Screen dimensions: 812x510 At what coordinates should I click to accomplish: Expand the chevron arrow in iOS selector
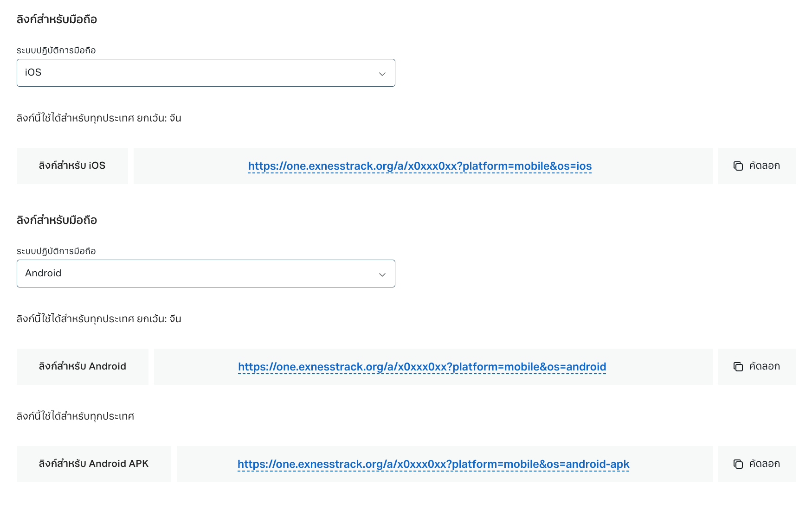coord(382,74)
